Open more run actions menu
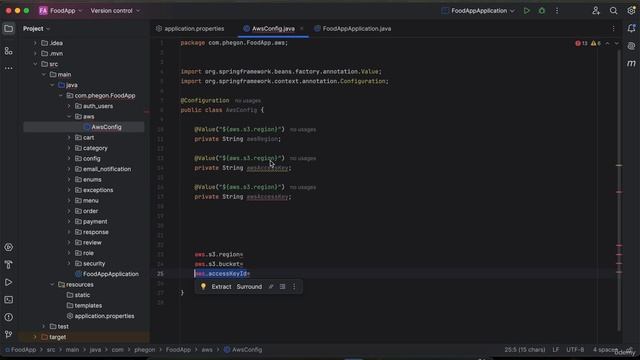 click(x=557, y=11)
